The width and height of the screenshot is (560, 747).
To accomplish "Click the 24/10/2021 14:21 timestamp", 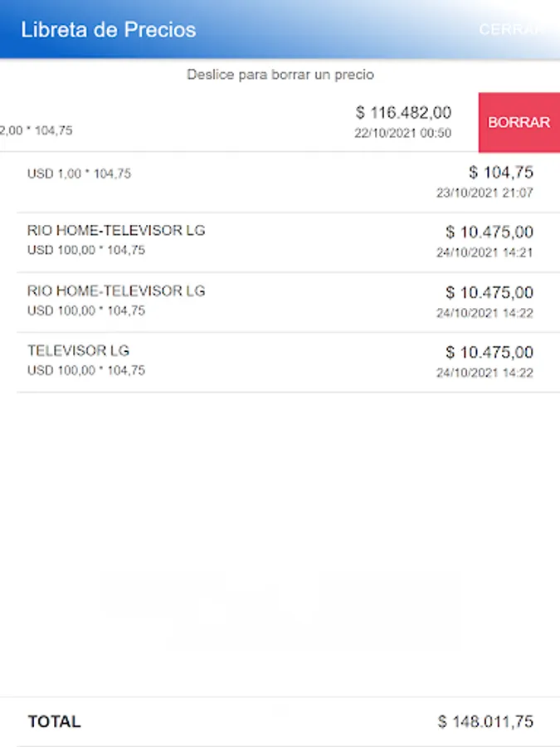I will [485, 252].
